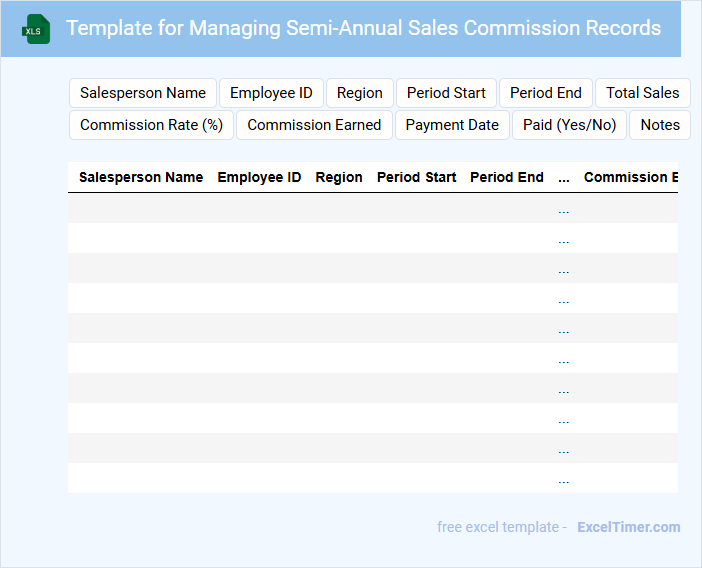The image size is (702, 568).
Task: Choose the Period End tag
Action: [546, 93]
